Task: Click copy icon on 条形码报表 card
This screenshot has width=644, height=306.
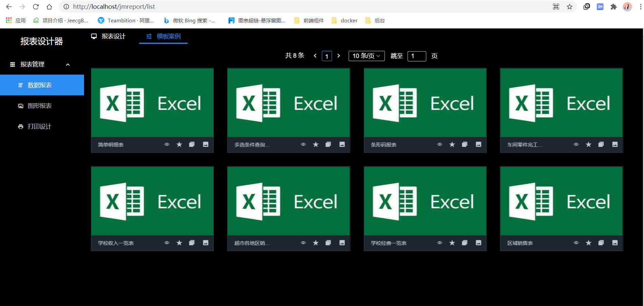Action: [x=465, y=145]
